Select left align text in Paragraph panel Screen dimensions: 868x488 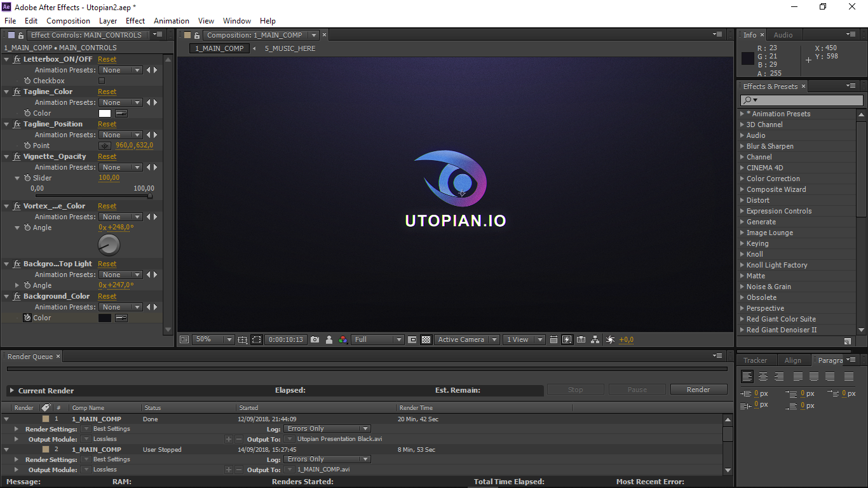(747, 376)
